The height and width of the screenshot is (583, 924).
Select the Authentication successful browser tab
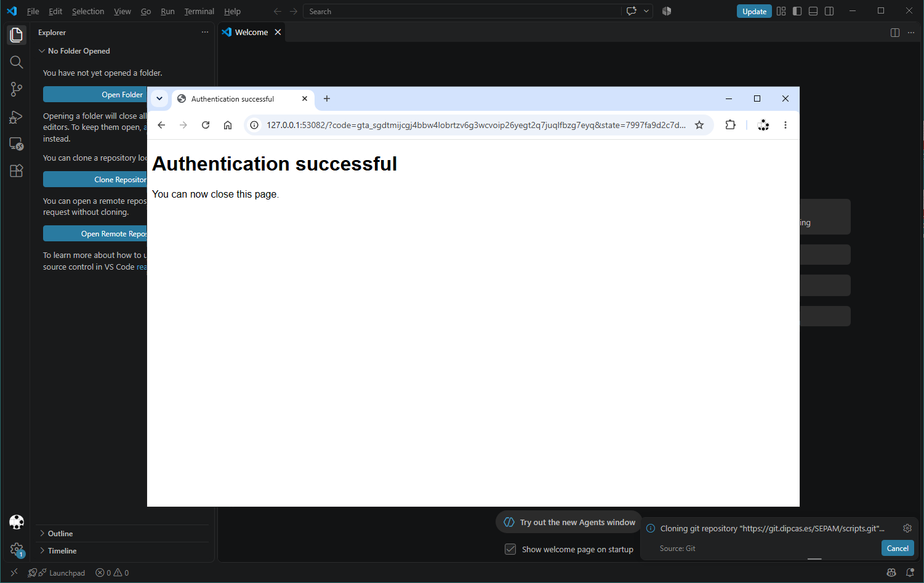click(x=243, y=99)
